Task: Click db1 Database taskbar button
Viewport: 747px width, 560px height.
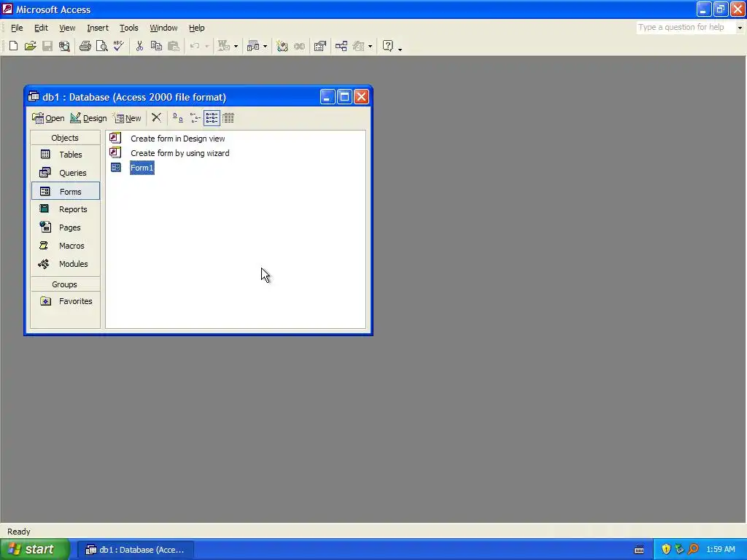Action: tap(135, 550)
